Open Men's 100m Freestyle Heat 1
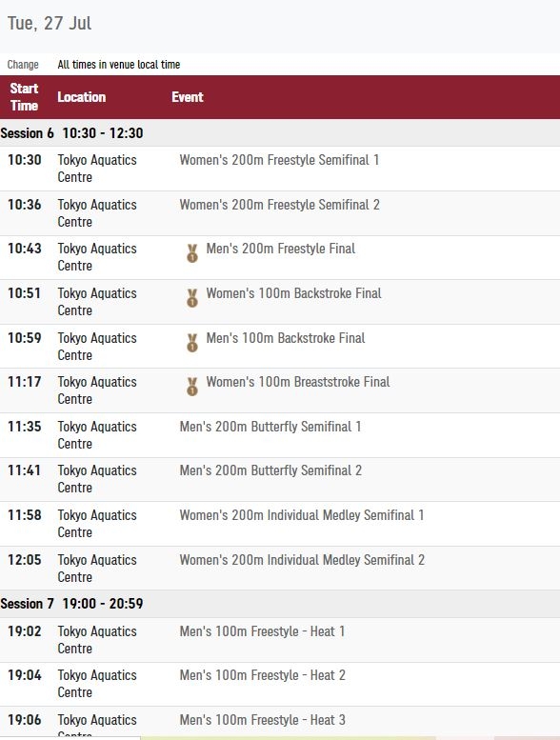This screenshot has width=560, height=740. pos(262,631)
